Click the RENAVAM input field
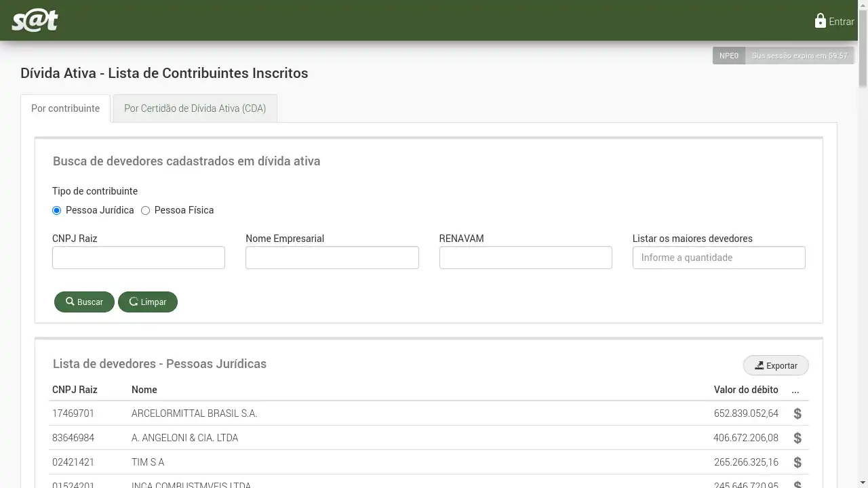The height and width of the screenshot is (488, 868). click(526, 258)
